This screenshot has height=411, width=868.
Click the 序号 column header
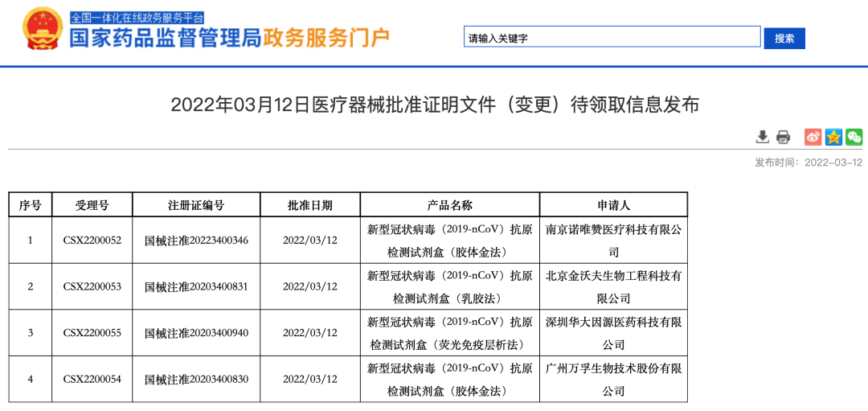[x=31, y=205]
